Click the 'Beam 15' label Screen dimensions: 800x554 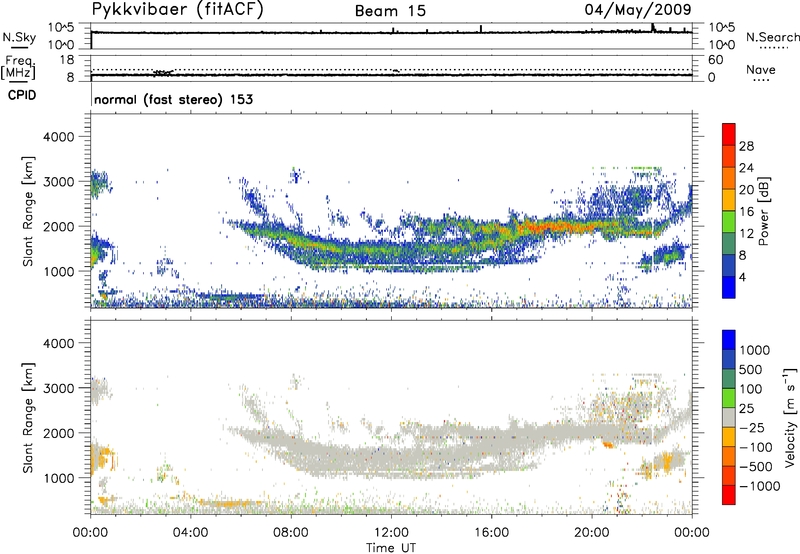pyautogui.click(x=391, y=11)
